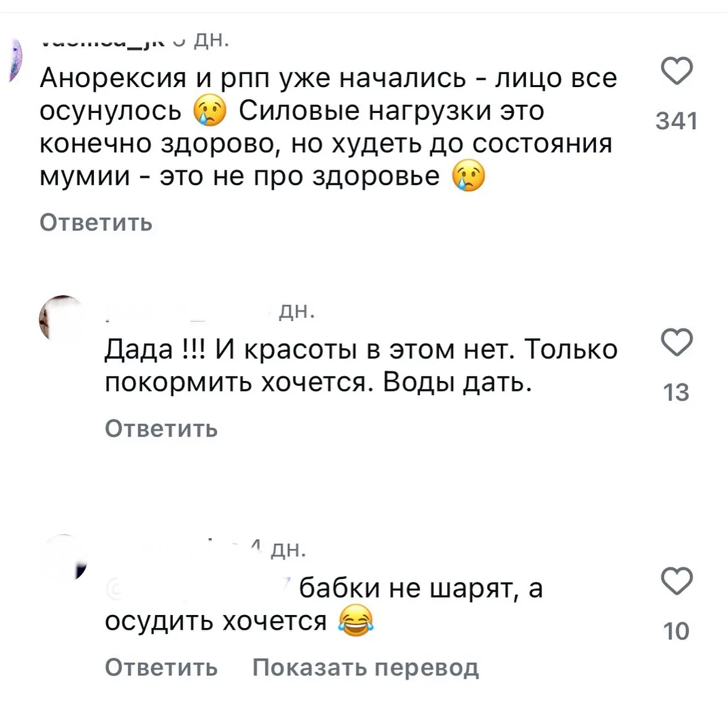The image size is (728, 728).
Task: Tap the laughing emoji after "осудить хочется"
Action: tap(356, 621)
